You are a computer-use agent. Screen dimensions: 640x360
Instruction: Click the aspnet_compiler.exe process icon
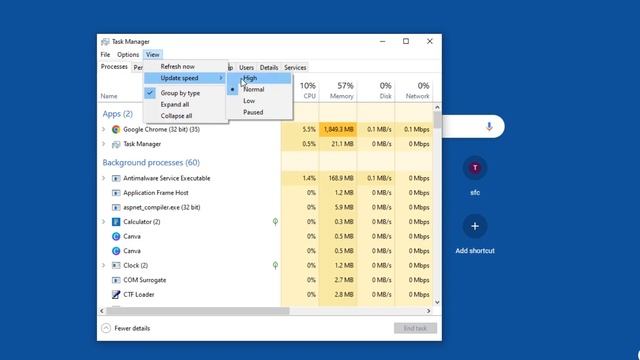[116, 207]
